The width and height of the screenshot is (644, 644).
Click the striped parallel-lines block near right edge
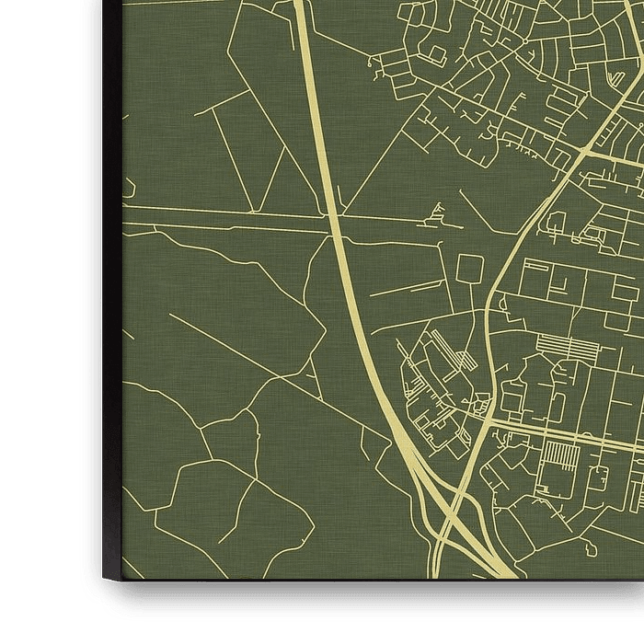pos(566,347)
